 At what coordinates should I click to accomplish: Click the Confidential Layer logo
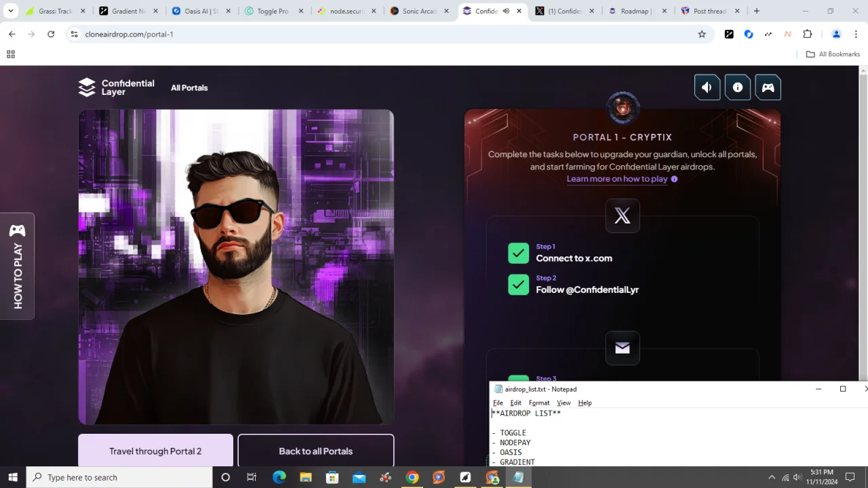click(116, 87)
